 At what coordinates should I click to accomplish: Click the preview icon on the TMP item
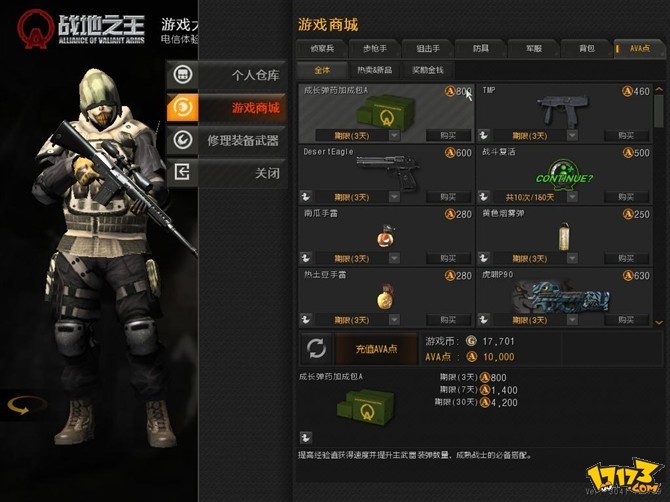[484, 135]
